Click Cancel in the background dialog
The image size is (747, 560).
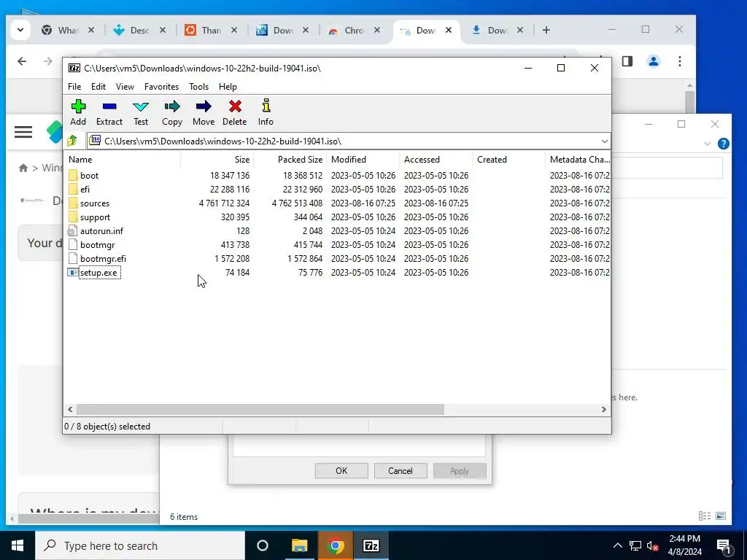[400, 470]
